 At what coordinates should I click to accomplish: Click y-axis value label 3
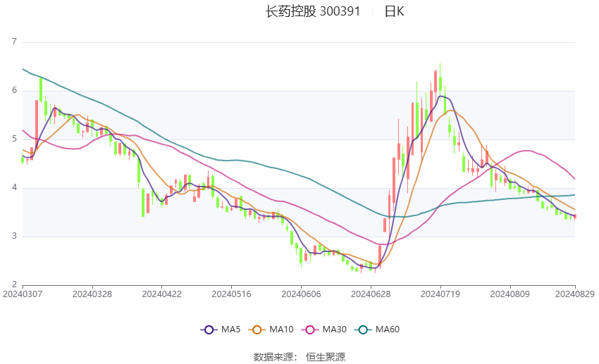pyautogui.click(x=15, y=236)
